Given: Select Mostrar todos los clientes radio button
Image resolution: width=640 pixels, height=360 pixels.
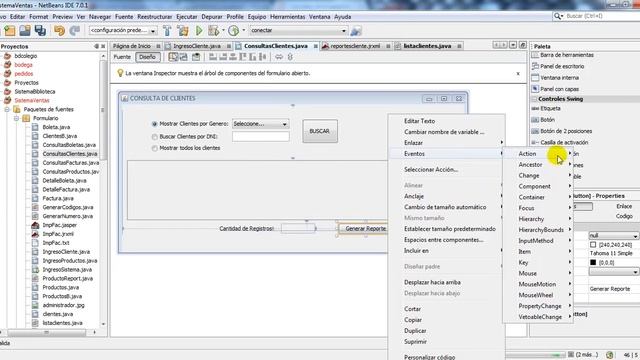Looking at the screenshot, I should (154, 148).
